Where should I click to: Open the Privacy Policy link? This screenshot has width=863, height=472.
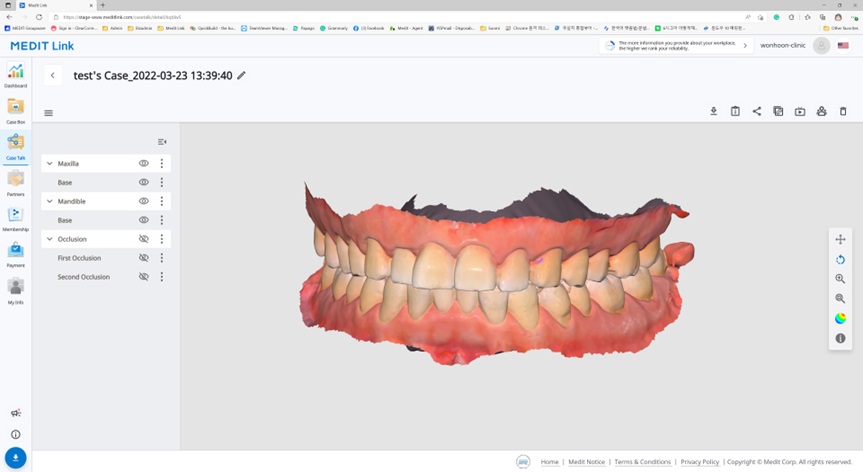700,462
